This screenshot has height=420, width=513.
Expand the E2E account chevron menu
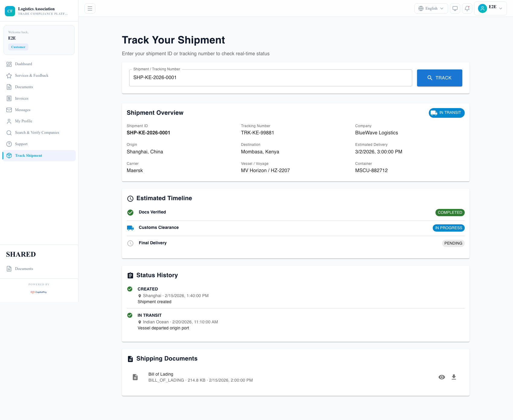(x=501, y=8)
